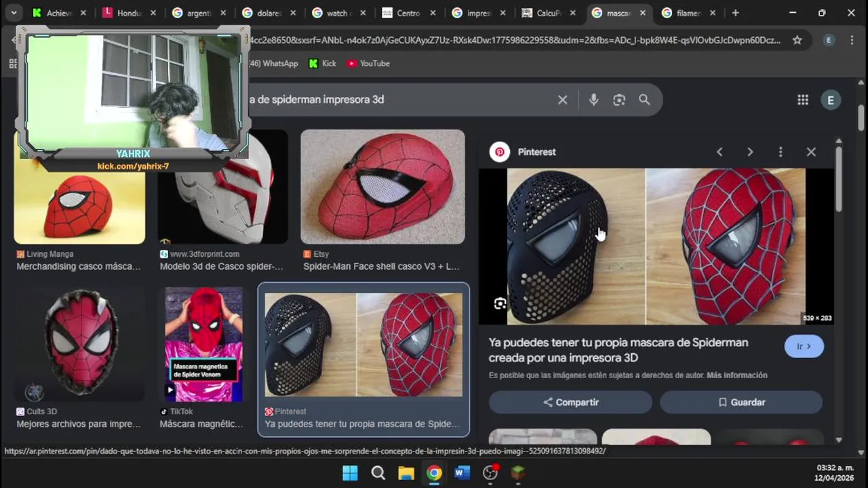Open the Más información link
Image resolution: width=868 pixels, height=488 pixels.
(x=737, y=375)
